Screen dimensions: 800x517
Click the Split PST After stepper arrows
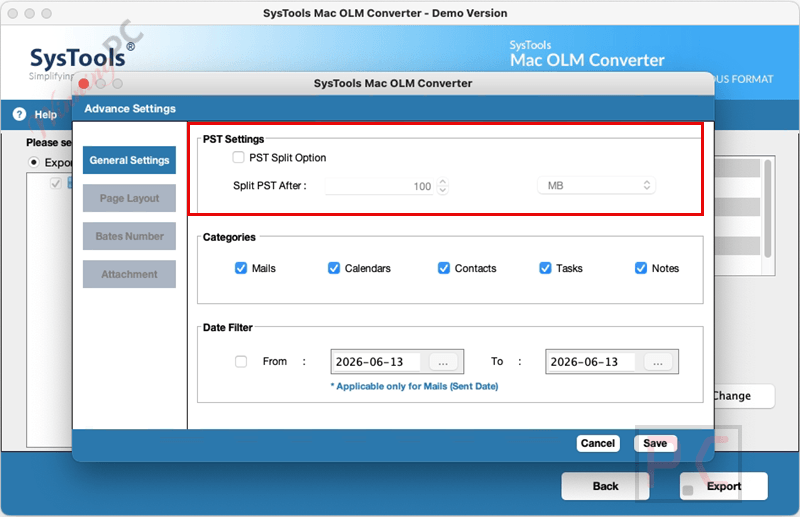(x=442, y=186)
